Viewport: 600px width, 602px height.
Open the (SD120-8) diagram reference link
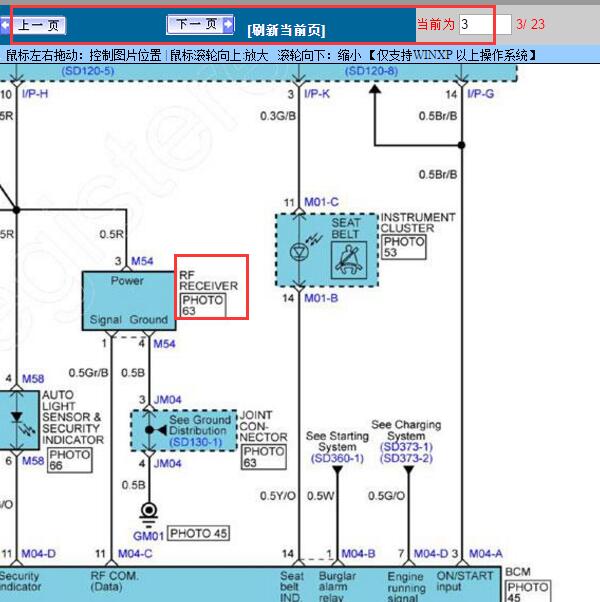point(371,71)
